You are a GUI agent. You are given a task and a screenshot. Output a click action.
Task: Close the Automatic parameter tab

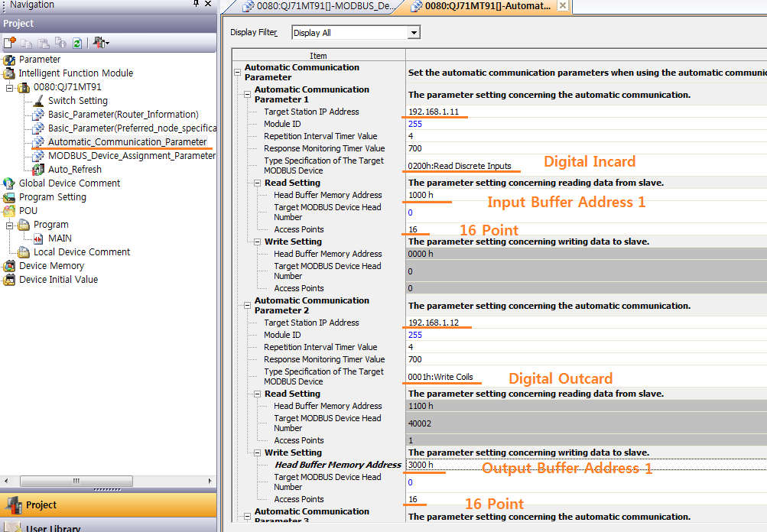coord(563,6)
